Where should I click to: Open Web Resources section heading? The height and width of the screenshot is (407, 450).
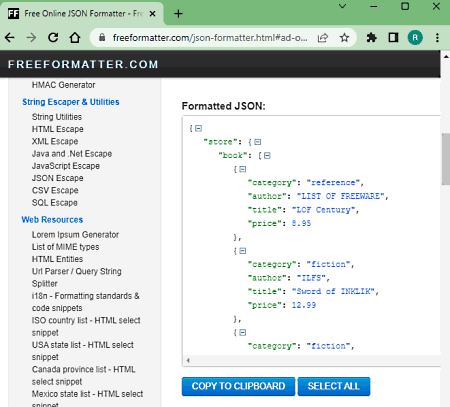52,220
